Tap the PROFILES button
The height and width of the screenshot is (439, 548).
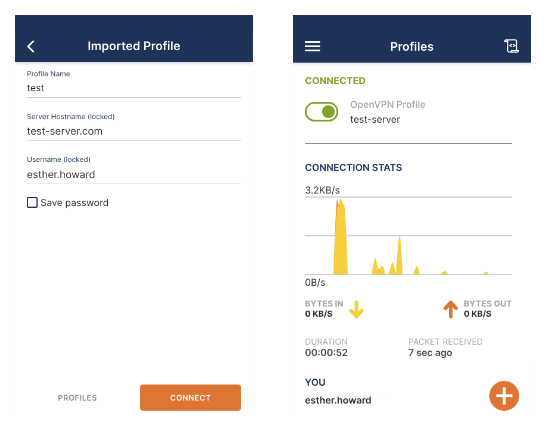(x=77, y=398)
